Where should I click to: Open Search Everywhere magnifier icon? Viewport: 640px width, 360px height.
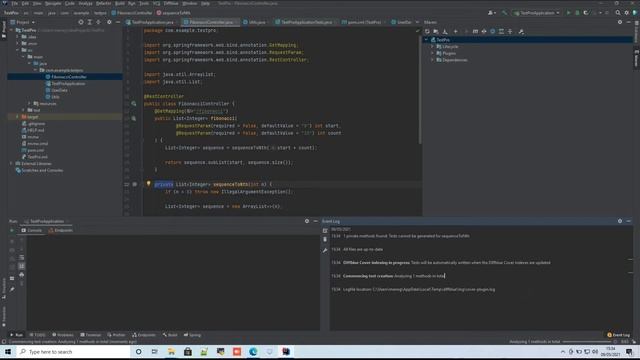point(618,13)
